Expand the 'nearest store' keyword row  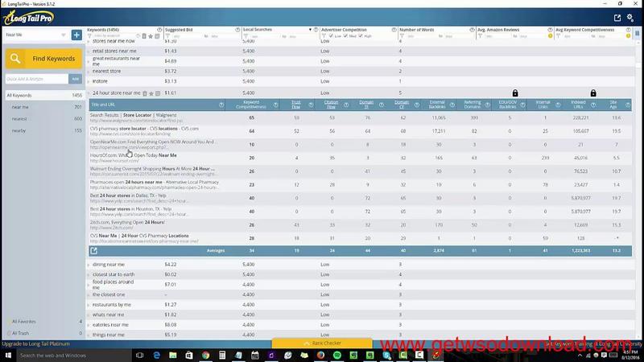pos(89,72)
